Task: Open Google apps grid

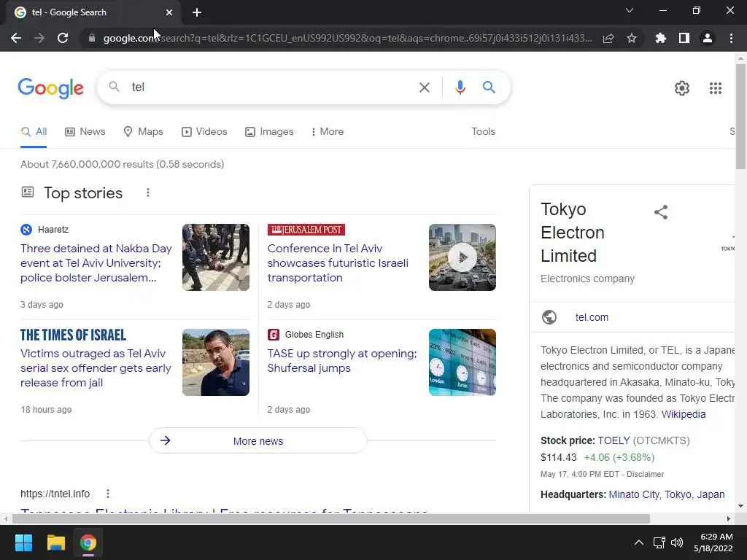Action: point(716,88)
